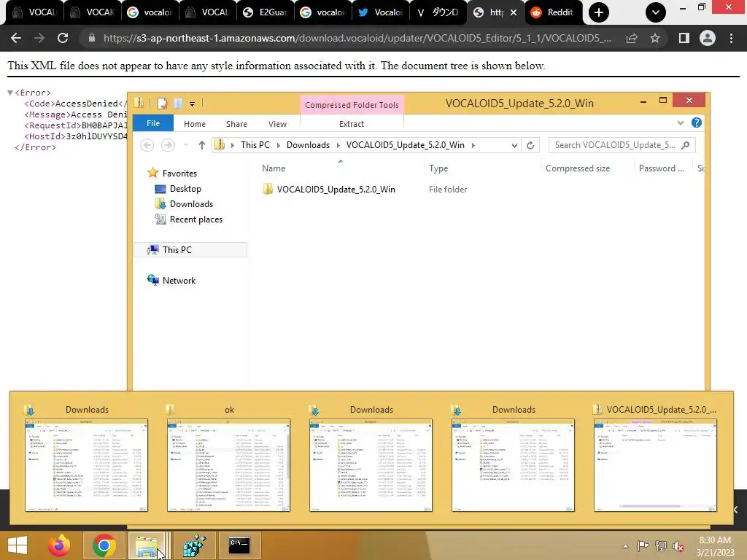Select Recent places in navigation pane
The height and width of the screenshot is (560, 747).
196,219
